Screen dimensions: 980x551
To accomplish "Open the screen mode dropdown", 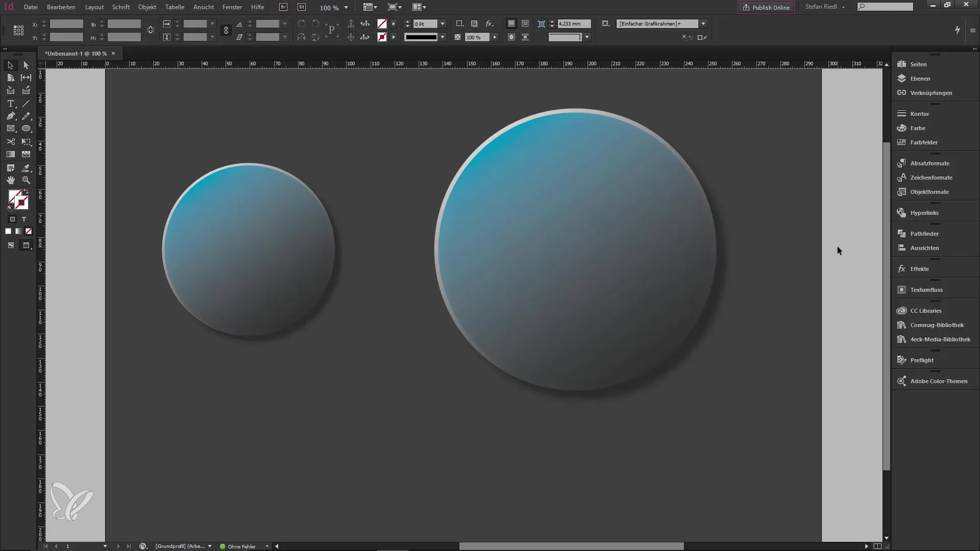I will pyautogui.click(x=395, y=7).
